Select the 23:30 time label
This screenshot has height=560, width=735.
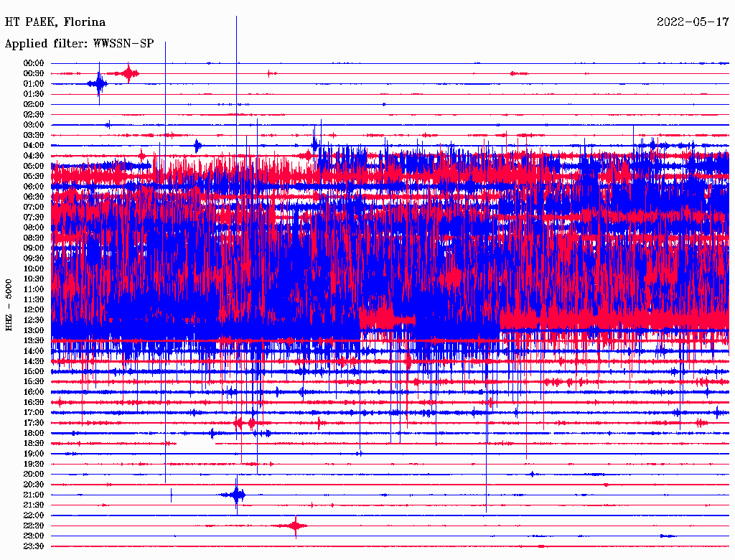click(x=34, y=546)
